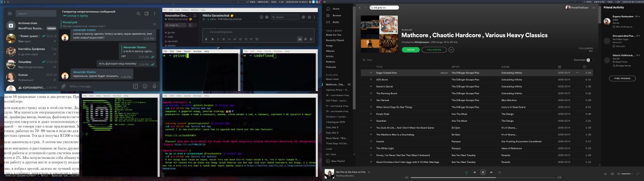Viewport: 644px width, 181px height.
Task: Toggle repeat in Spotify player
Action: tap(500, 172)
